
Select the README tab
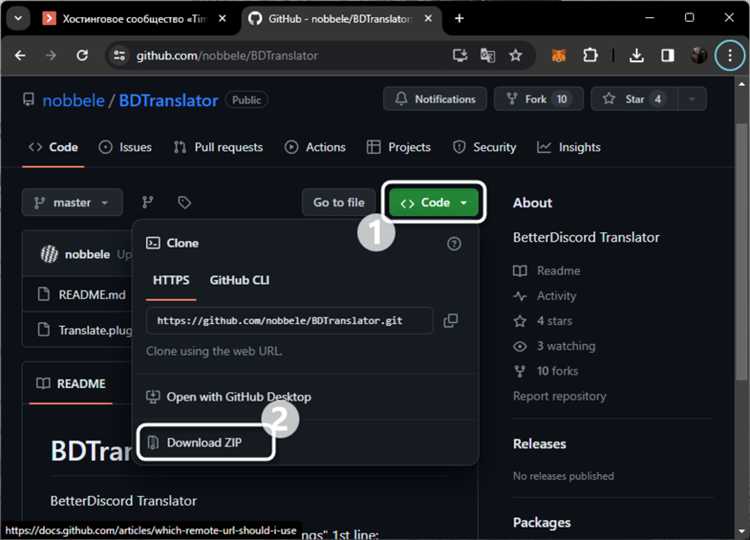pyautogui.click(x=71, y=384)
